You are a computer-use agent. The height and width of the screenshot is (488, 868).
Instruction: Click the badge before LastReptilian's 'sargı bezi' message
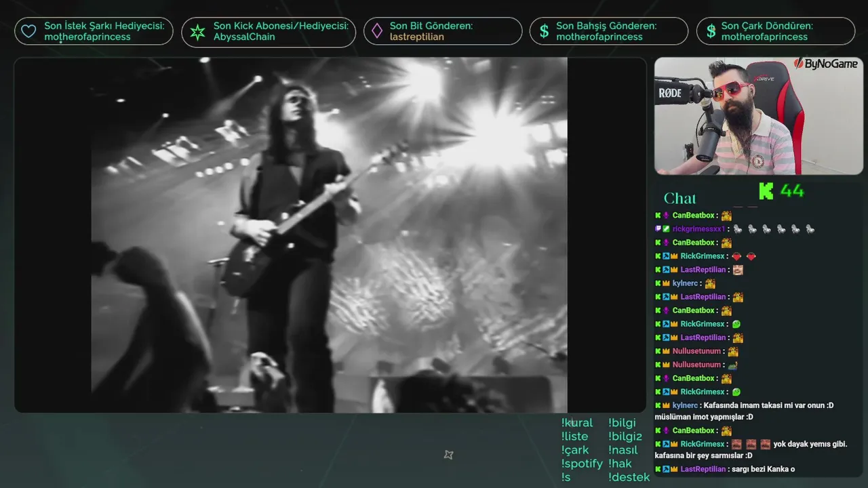[666, 469]
